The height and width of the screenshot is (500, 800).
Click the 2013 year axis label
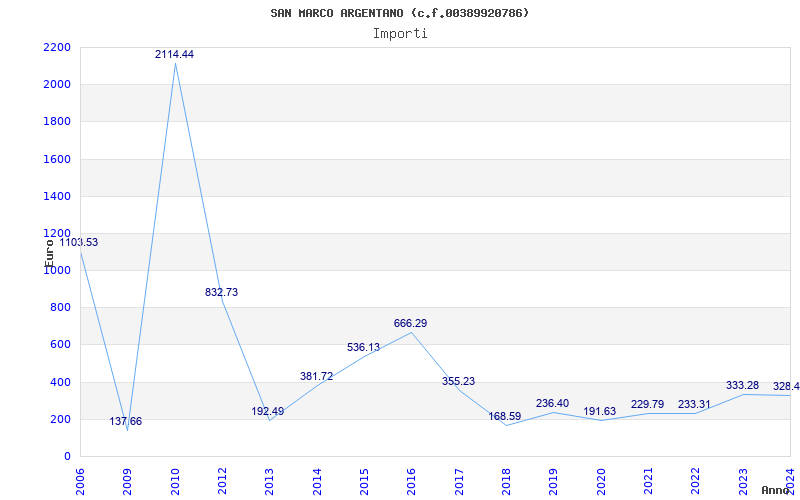point(269,482)
